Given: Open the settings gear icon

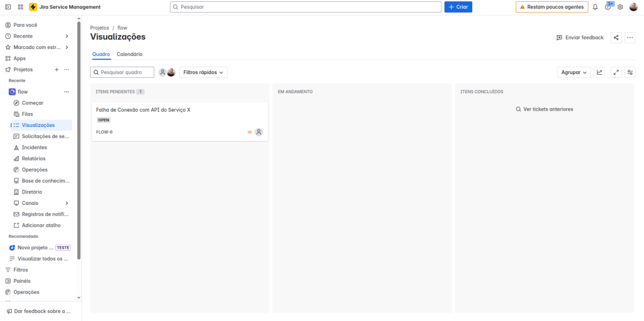Looking at the screenshot, I should click(x=620, y=7).
